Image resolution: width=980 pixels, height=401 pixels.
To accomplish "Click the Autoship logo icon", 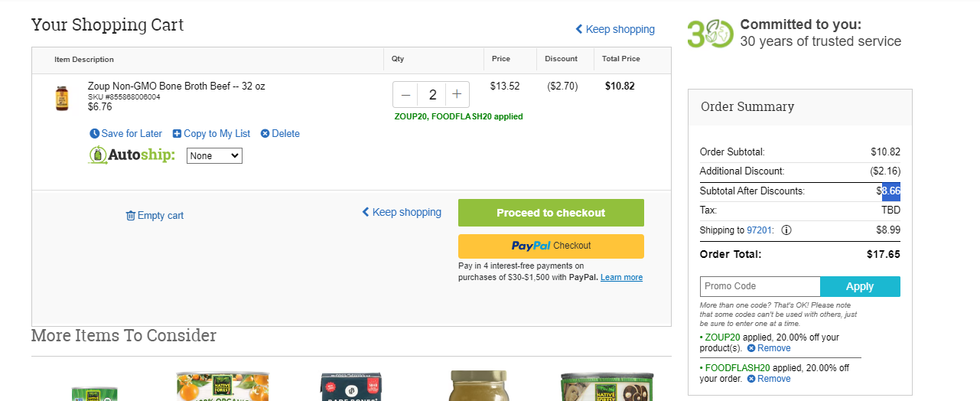I will (98, 155).
